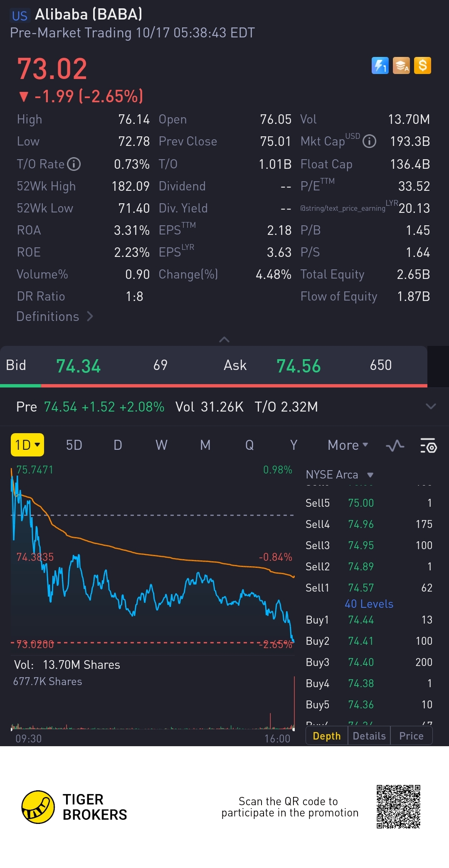Screen dimensions: 449x868
Task: Expand the pre-market quote row
Action: pos(431,407)
